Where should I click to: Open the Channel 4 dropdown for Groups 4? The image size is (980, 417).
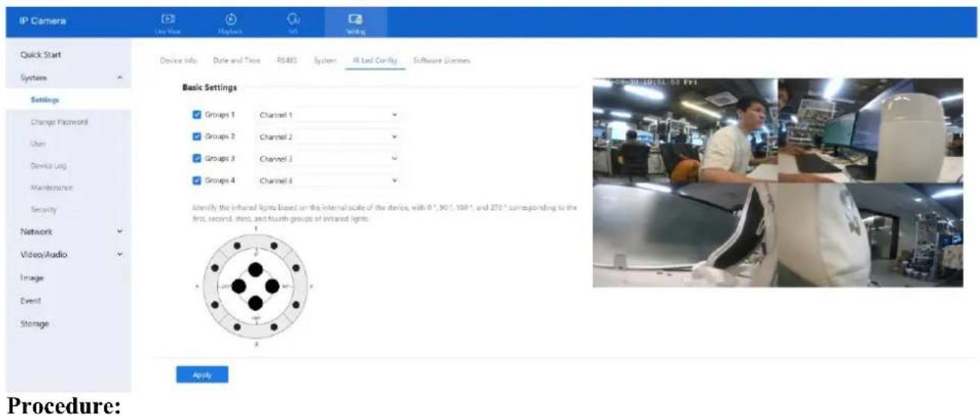[329, 181]
